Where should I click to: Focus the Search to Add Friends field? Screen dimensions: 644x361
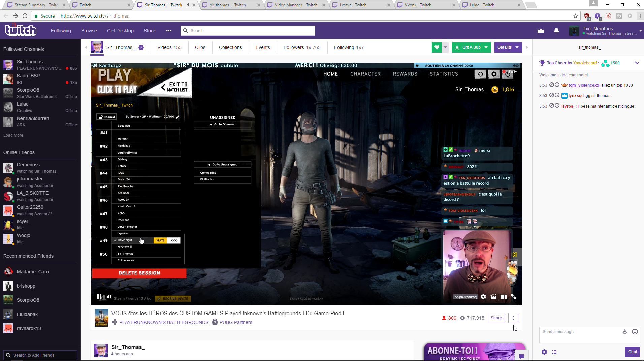coord(40,355)
